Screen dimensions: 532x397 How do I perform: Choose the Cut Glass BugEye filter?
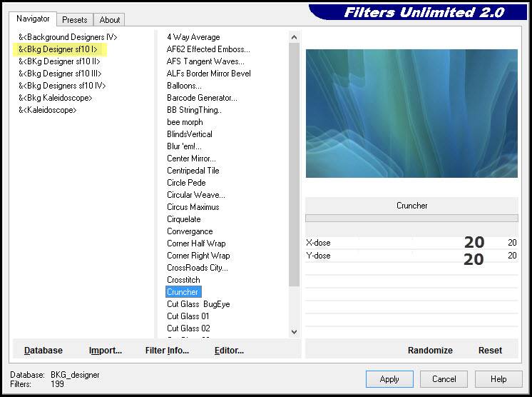(198, 304)
